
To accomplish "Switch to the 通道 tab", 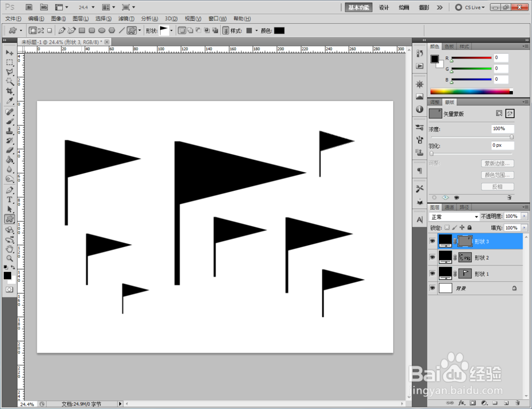I will [449, 207].
